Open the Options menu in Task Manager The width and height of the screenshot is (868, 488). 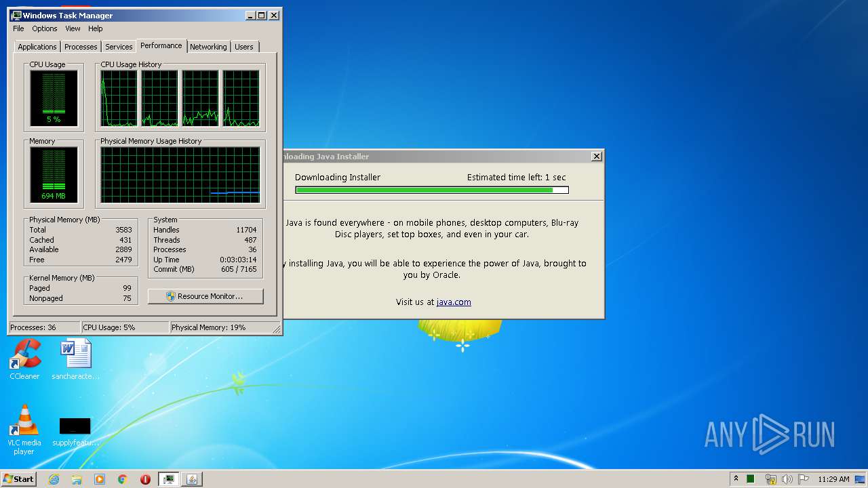(x=45, y=28)
